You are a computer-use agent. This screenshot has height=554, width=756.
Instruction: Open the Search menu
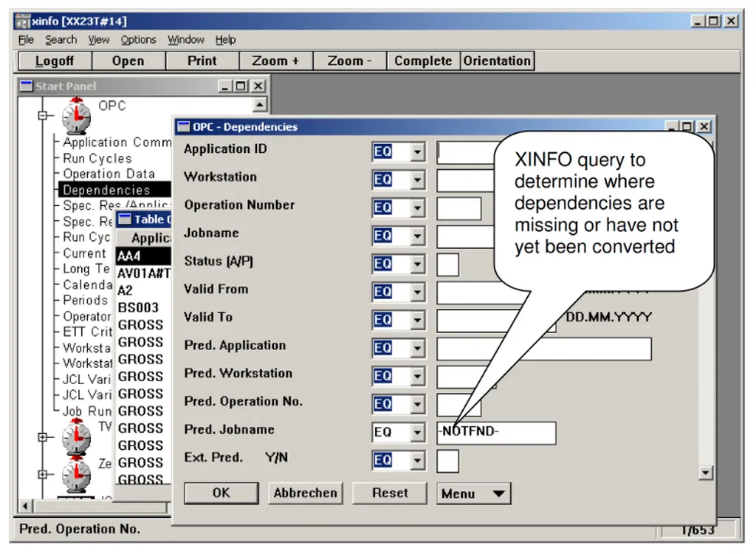(x=61, y=40)
